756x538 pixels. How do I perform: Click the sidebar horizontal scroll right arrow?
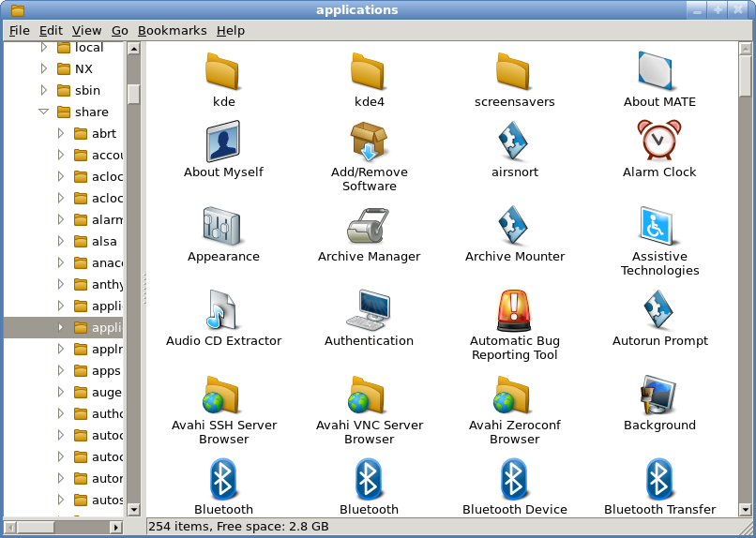click(115, 528)
